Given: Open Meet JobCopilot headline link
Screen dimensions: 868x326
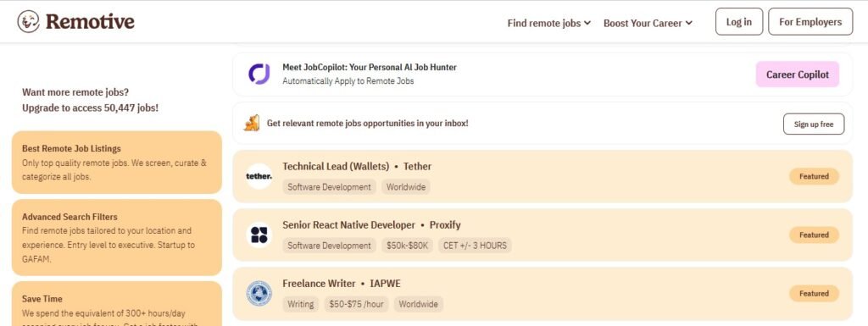Looking at the screenshot, I should [x=370, y=68].
